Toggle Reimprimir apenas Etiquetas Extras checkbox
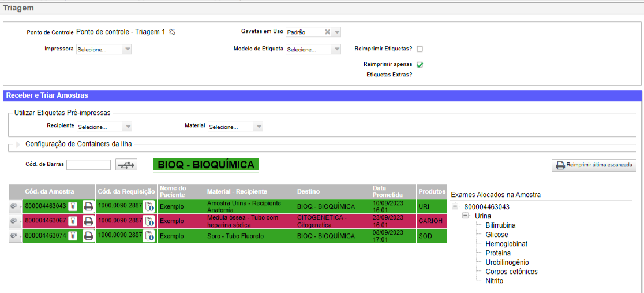Screen dimensions: 644x293 tap(420, 65)
